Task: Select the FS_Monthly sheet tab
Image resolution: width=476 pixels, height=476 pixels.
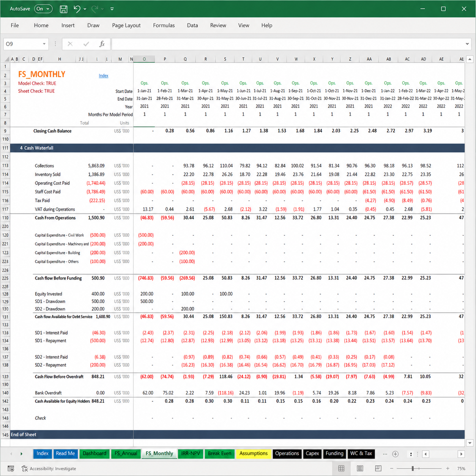Action: [x=159, y=454]
